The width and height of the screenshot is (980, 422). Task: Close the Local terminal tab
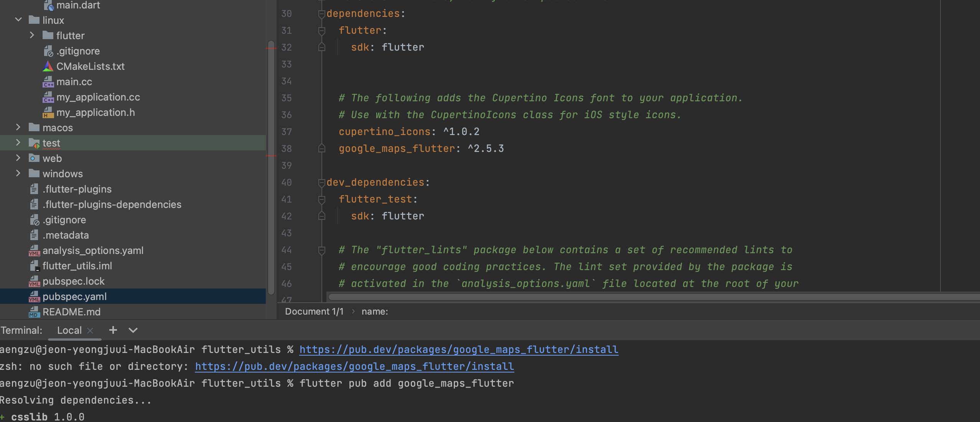[x=90, y=330]
